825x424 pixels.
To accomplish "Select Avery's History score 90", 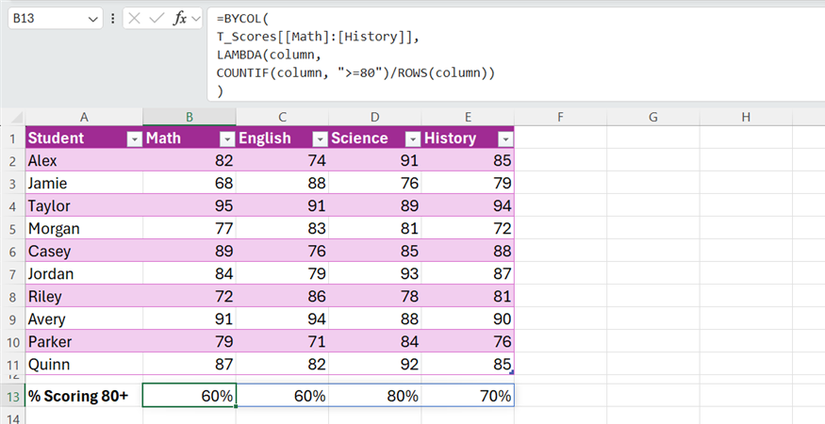I will click(x=468, y=319).
